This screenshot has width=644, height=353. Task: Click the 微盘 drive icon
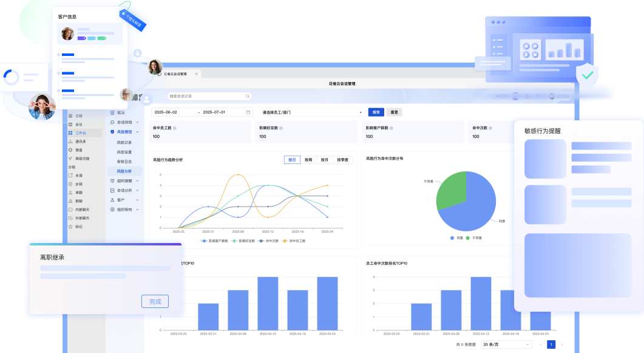70,149
